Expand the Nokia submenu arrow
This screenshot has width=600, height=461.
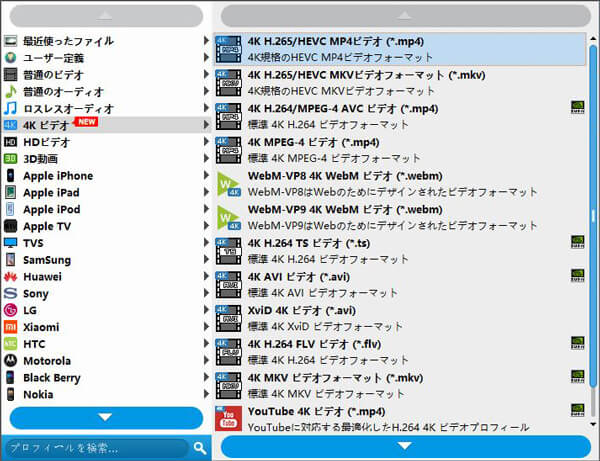pyautogui.click(x=206, y=394)
